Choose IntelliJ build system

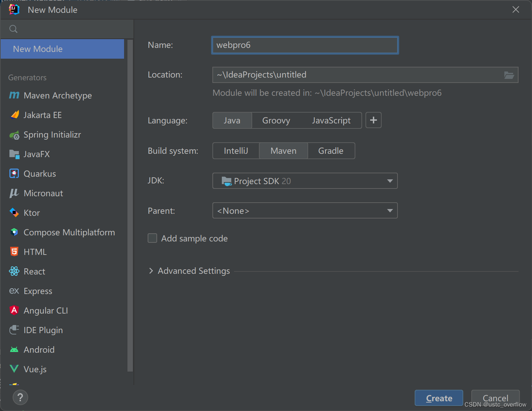[x=236, y=151]
